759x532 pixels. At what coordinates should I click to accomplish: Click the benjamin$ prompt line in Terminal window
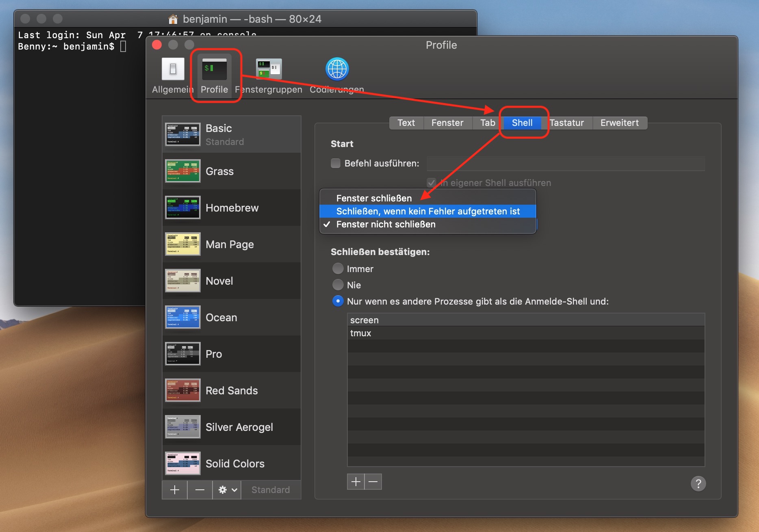click(x=72, y=47)
